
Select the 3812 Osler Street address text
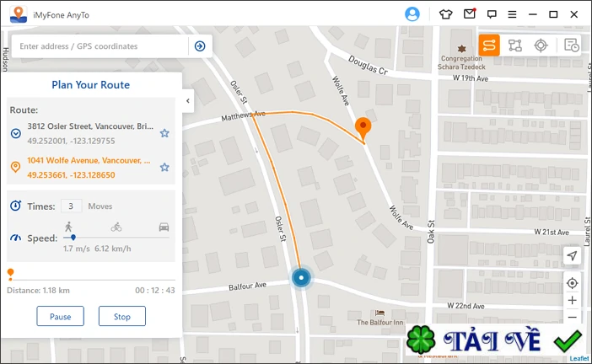point(90,126)
